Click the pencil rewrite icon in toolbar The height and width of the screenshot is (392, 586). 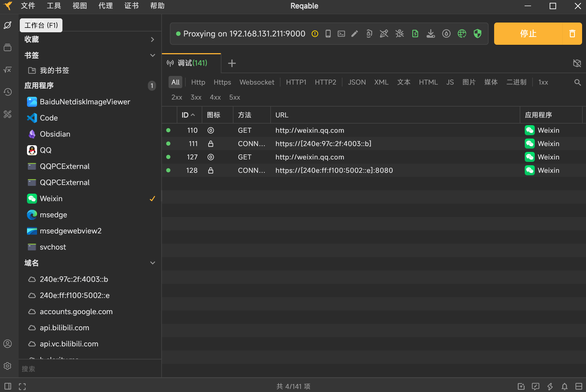[354, 34]
